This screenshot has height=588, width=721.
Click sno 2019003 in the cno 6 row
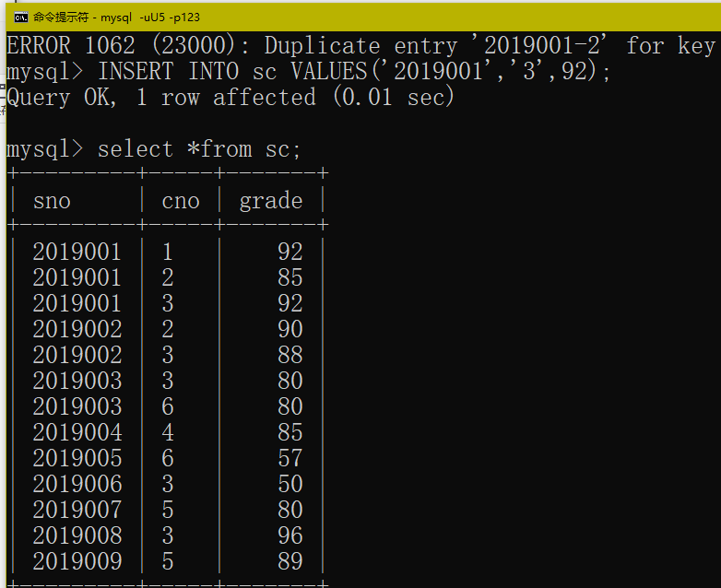point(77,406)
